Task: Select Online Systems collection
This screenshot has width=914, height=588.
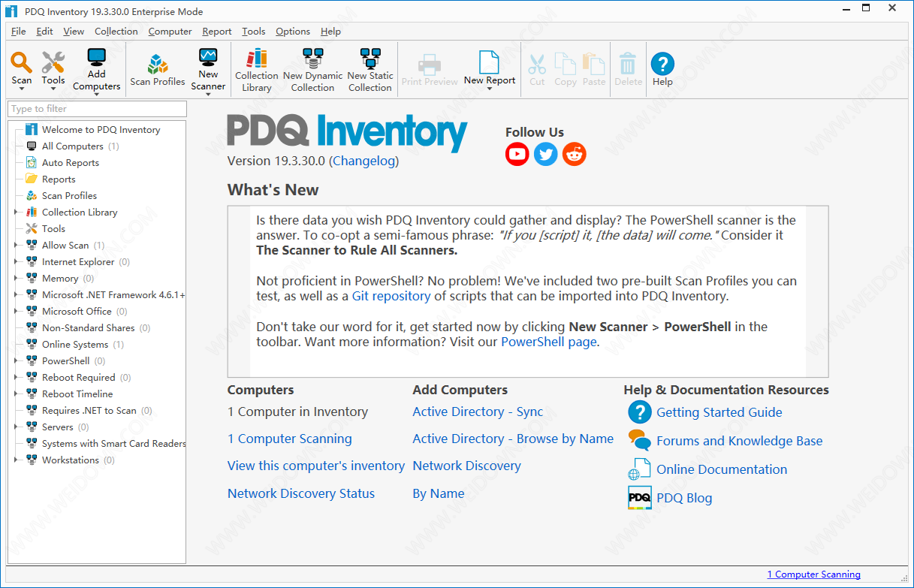Action: tap(75, 345)
